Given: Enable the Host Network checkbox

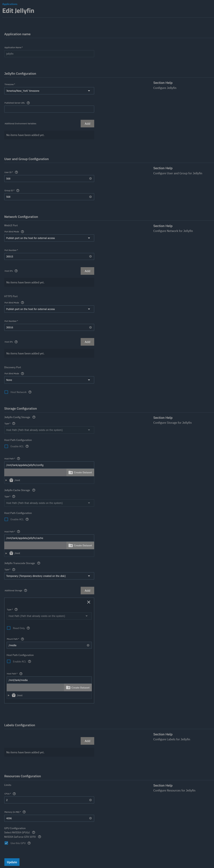Looking at the screenshot, I should [x=6, y=392].
